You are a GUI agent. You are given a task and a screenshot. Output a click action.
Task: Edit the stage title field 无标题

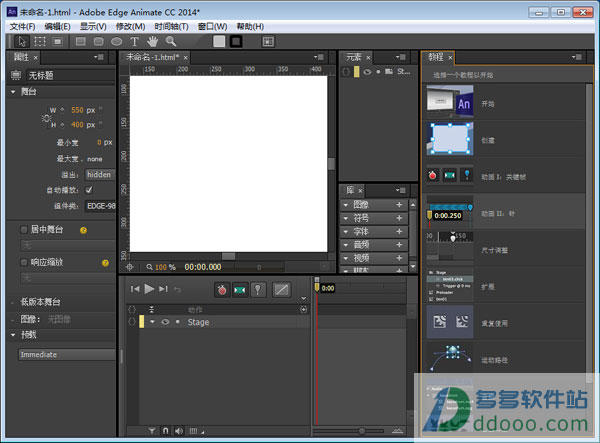[x=72, y=75]
